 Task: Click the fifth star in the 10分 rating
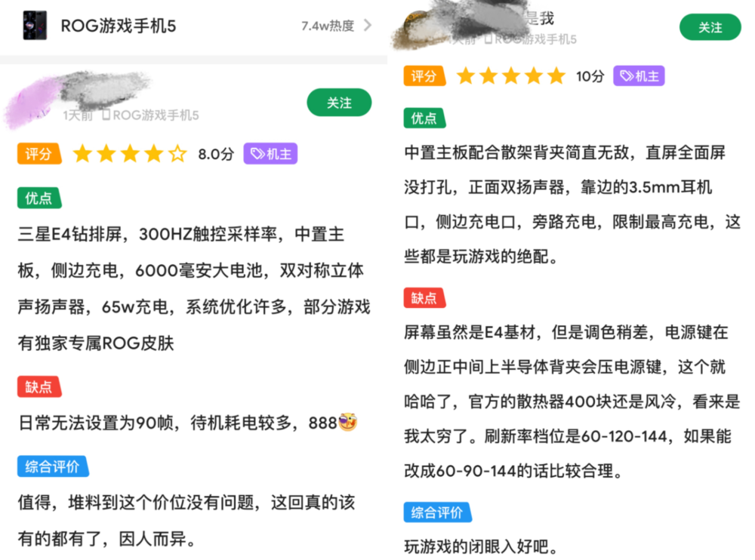556,76
